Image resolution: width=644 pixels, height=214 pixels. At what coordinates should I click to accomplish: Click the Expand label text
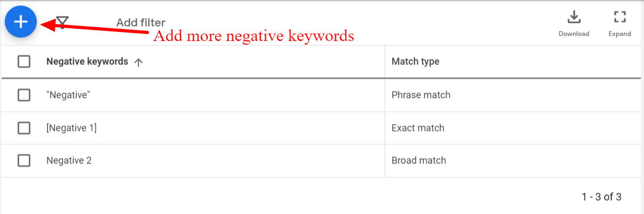(x=619, y=34)
